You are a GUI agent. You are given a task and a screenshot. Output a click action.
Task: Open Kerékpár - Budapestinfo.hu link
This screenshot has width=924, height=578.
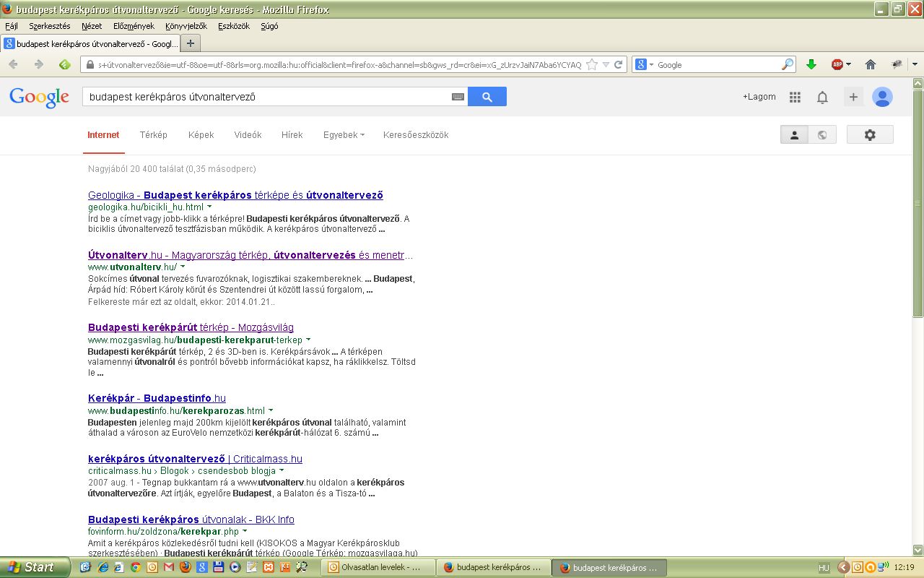(x=157, y=398)
